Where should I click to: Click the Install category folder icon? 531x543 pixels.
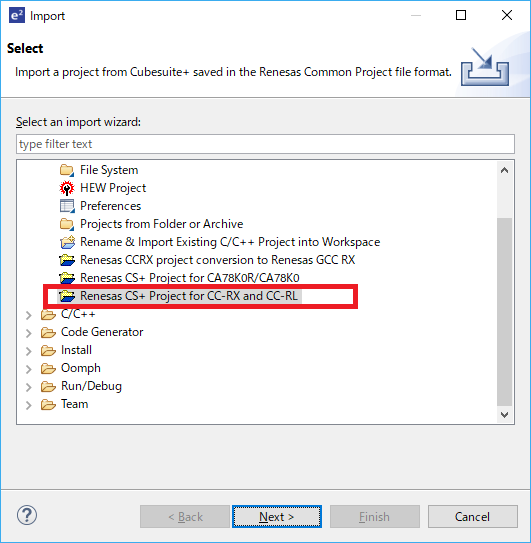click(x=48, y=350)
